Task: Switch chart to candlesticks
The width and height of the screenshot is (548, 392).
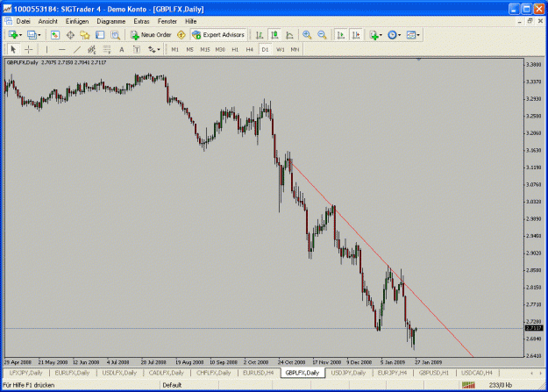Action: [x=274, y=35]
